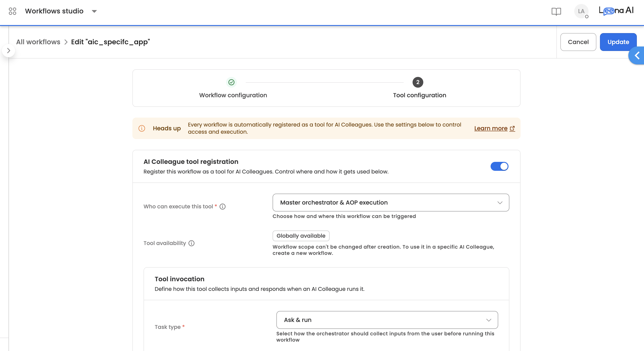Viewport: 644px width, 351px height.
Task: Go back to All workflows
Action: click(38, 42)
